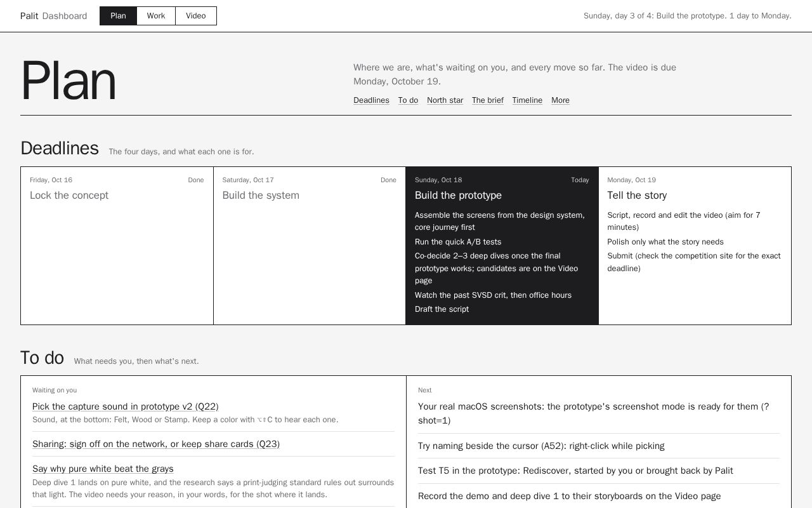812x508 pixels.
Task: Click the "Build the prototype" card title
Action: pyautogui.click(x=458, y=196)
